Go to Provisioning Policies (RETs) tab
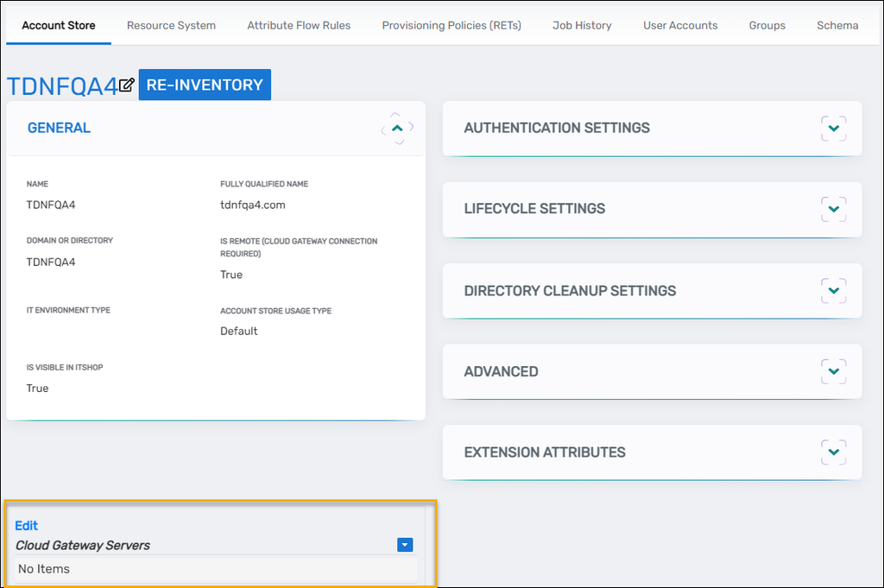Screen dimensions: 884x588 point(451,25)
